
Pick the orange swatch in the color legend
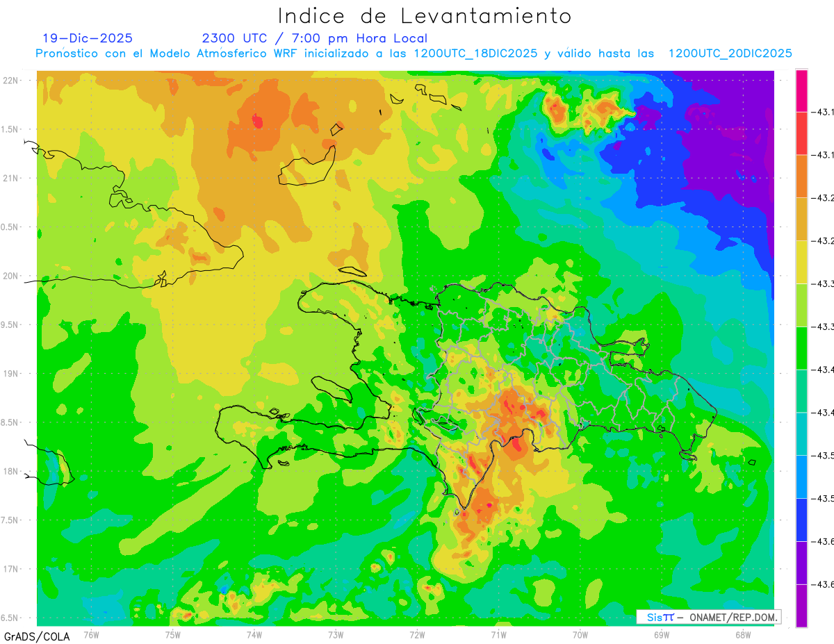coord(801,176)
